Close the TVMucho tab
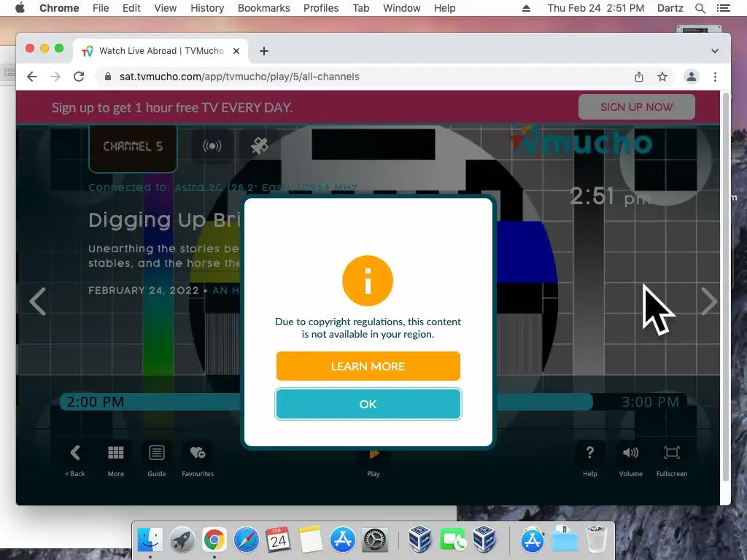This screenshot has width=747, height=560. pyautogui.click(x=236, y=51)
